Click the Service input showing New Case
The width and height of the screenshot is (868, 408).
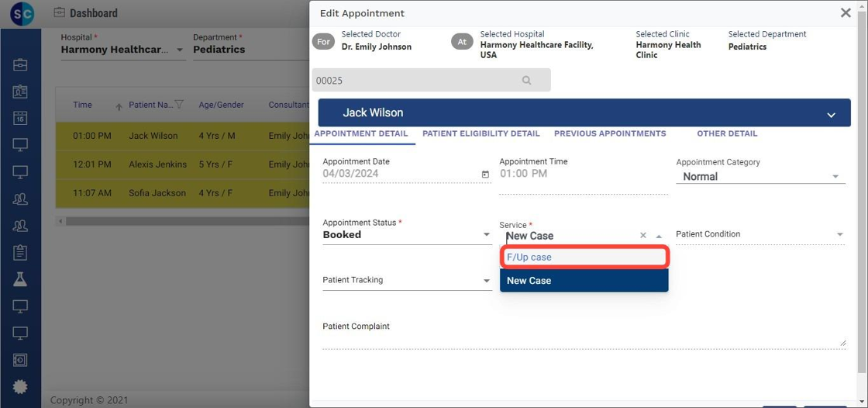570,236
